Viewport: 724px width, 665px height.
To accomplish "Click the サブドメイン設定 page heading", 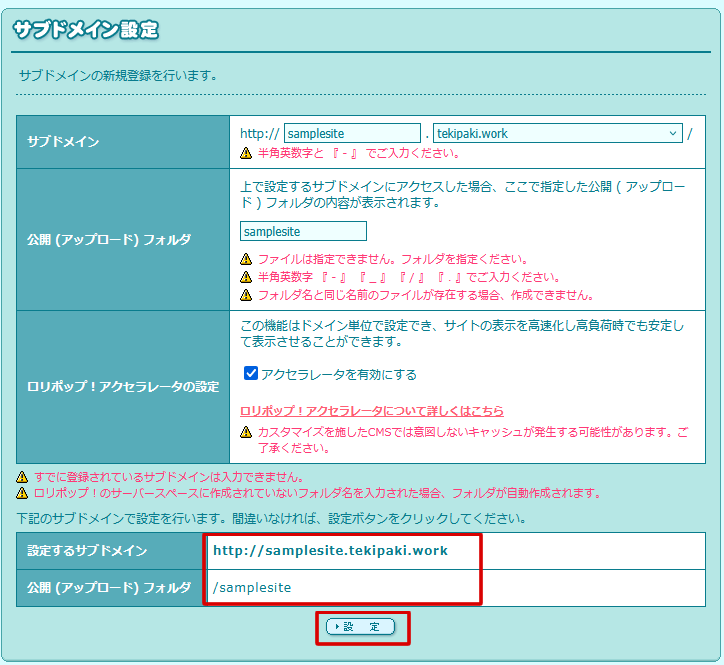I will (x=86, y=30).
